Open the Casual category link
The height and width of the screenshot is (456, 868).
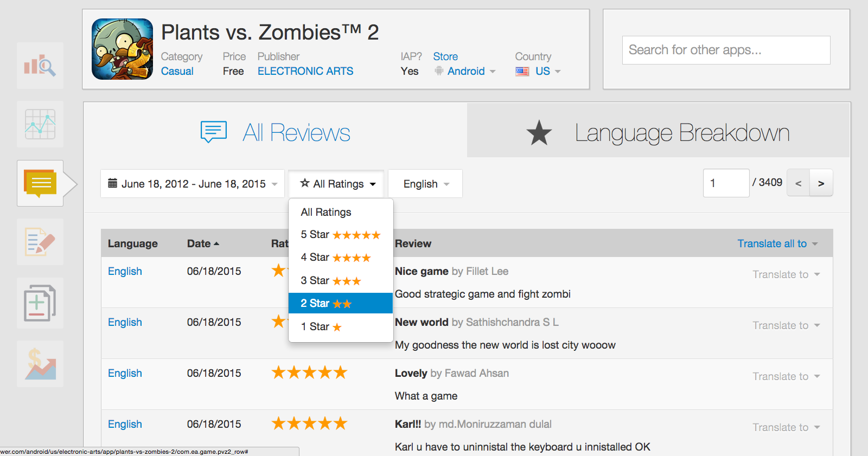coord(177,71)
